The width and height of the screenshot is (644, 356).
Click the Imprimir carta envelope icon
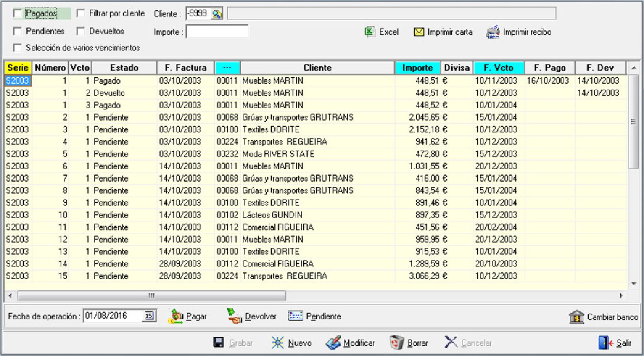tap(419, 32)
